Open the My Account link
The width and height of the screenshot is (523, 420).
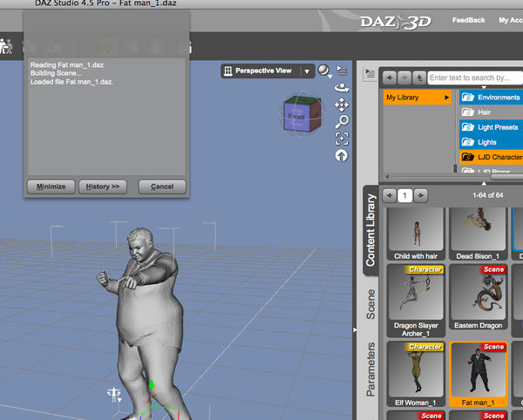510,20
